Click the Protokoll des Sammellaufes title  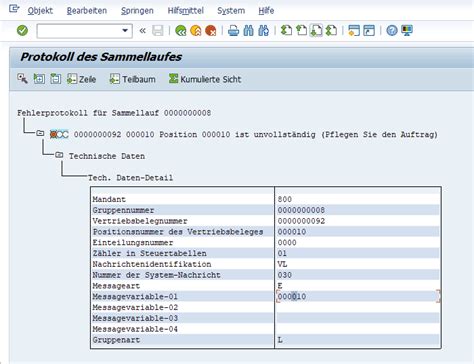[x=101, y=57]
